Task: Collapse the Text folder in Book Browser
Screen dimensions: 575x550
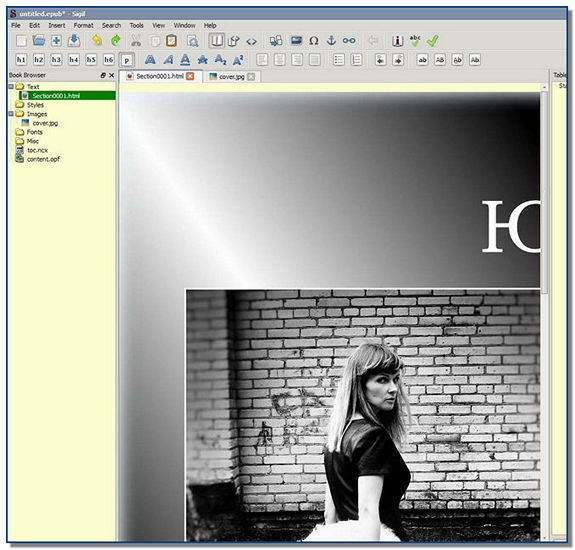Action: point(11,87)
